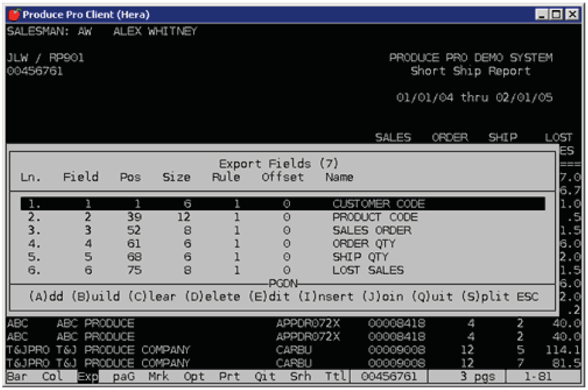Select the Qit option in bottom menu
The image size is (588, 390).
click(x=265, y=376)
